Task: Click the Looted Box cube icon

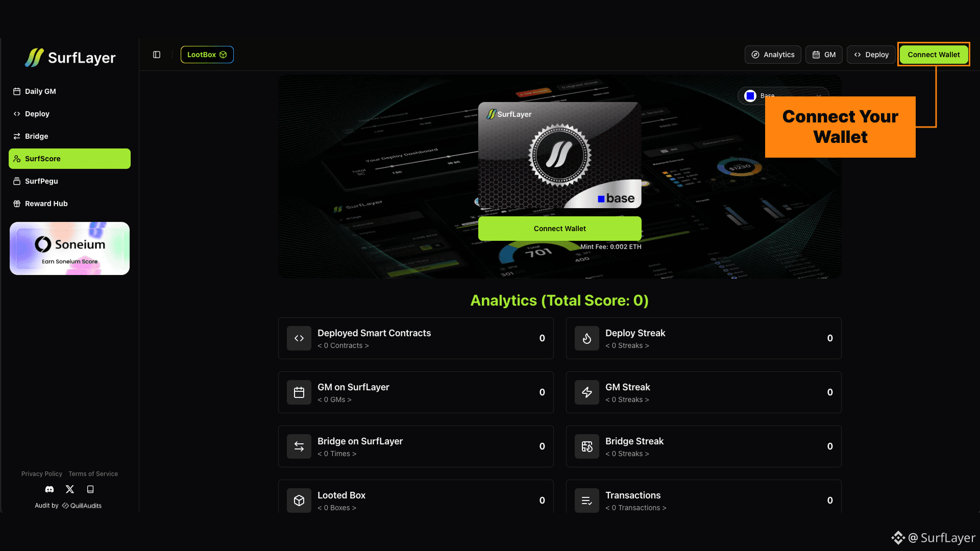Action: tap(299, 500)
